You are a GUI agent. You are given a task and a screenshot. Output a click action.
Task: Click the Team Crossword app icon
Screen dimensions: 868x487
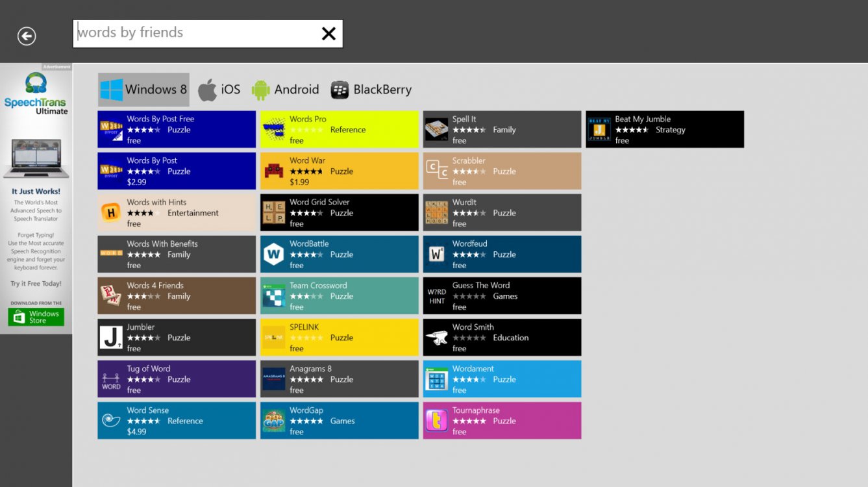click(274, 295)
